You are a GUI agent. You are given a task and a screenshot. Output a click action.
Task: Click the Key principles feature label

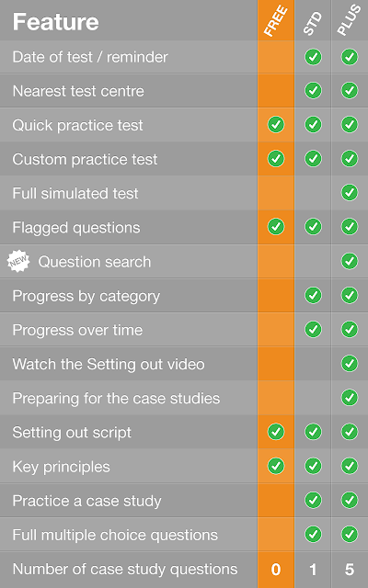[x=62, y=467]
